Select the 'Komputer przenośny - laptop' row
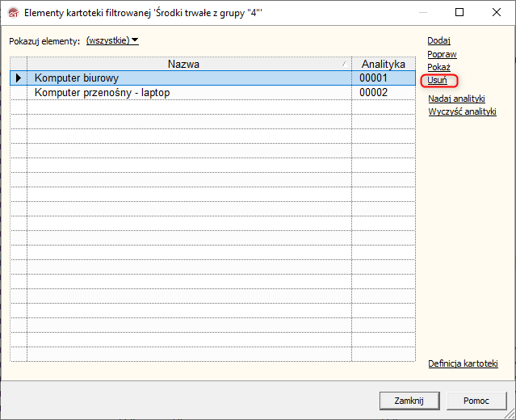This screenshot has height=420, width=516. [212, 93]
